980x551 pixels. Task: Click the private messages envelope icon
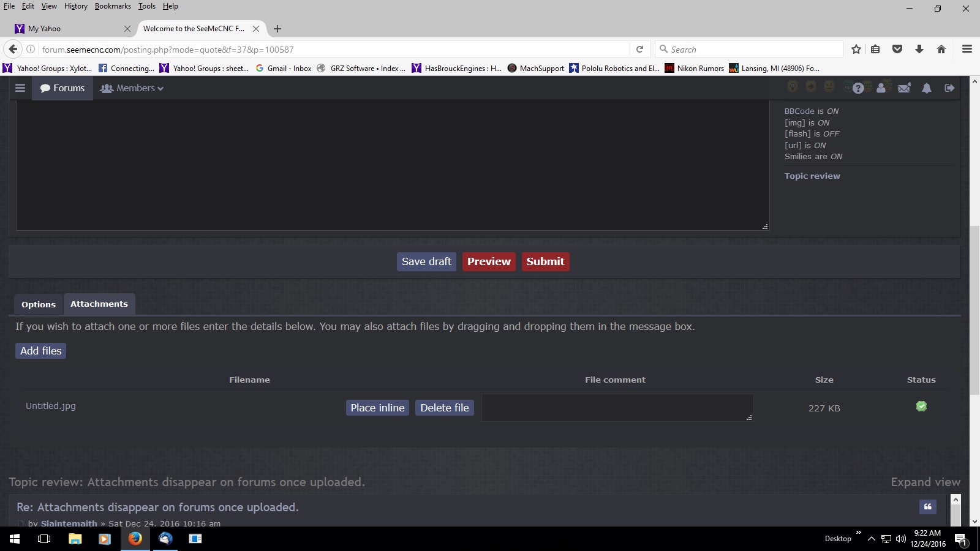pos(904,88)
